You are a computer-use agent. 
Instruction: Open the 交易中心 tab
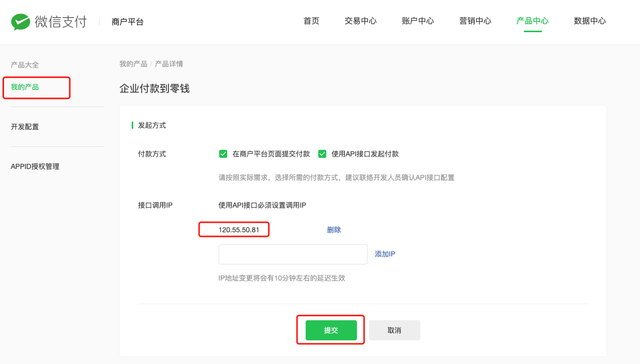360,21
